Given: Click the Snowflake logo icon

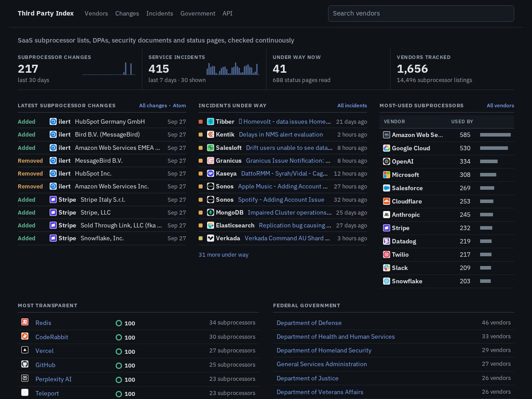Looking at the screenshot, I should click(387, 281).
